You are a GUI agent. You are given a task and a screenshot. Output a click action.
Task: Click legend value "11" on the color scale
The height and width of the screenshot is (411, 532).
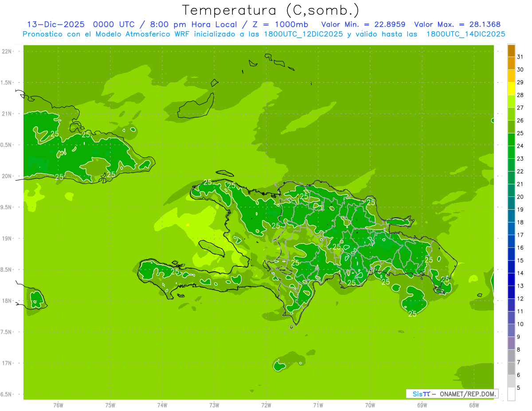(x=520, y=311)
